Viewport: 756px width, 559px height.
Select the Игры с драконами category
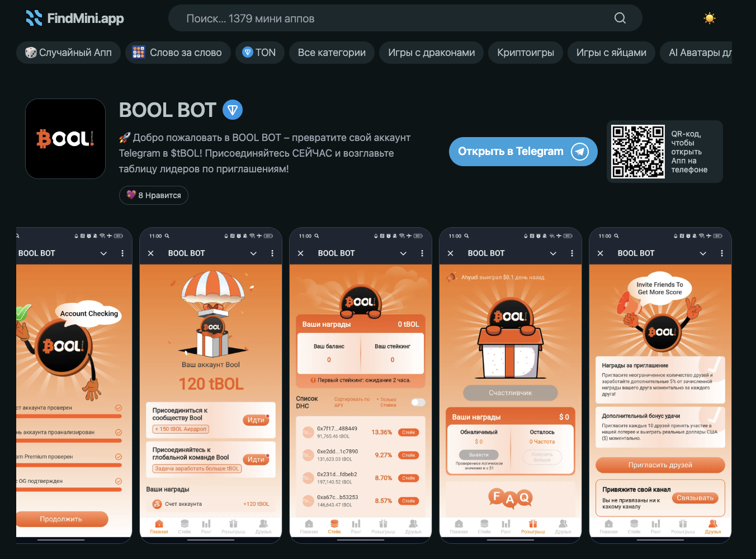click(432, 53)
